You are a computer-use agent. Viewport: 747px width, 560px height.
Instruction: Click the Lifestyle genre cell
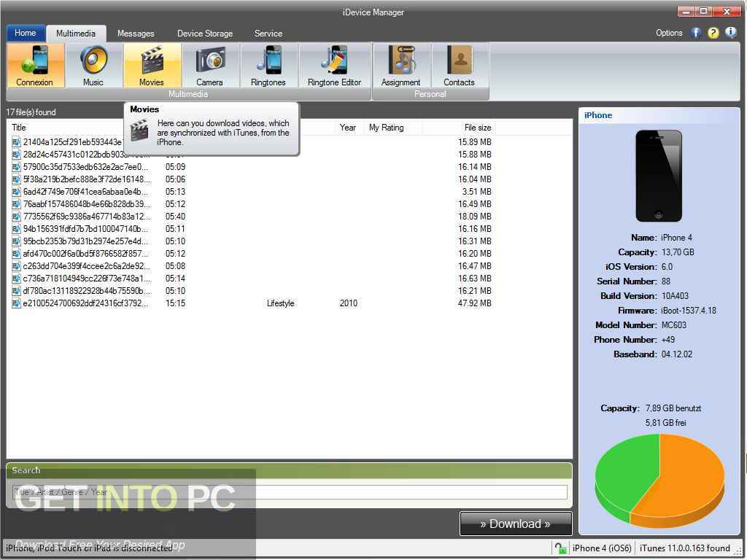(281, 303)
